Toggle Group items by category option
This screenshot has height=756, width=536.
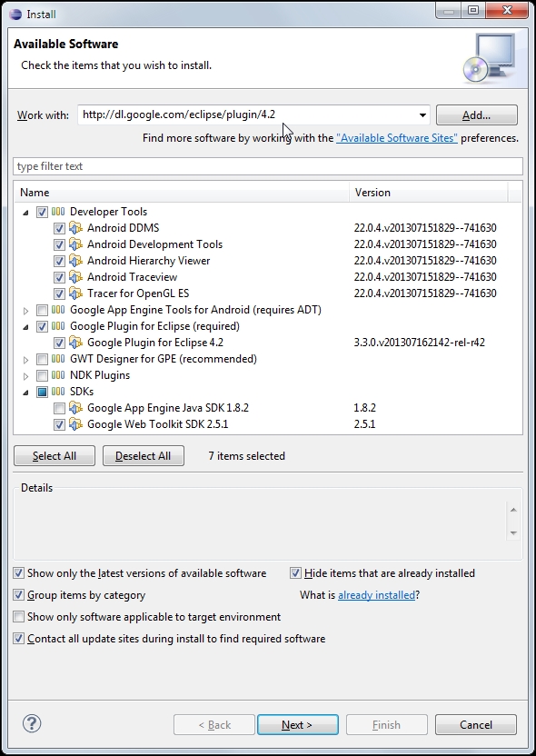point(18,595)
